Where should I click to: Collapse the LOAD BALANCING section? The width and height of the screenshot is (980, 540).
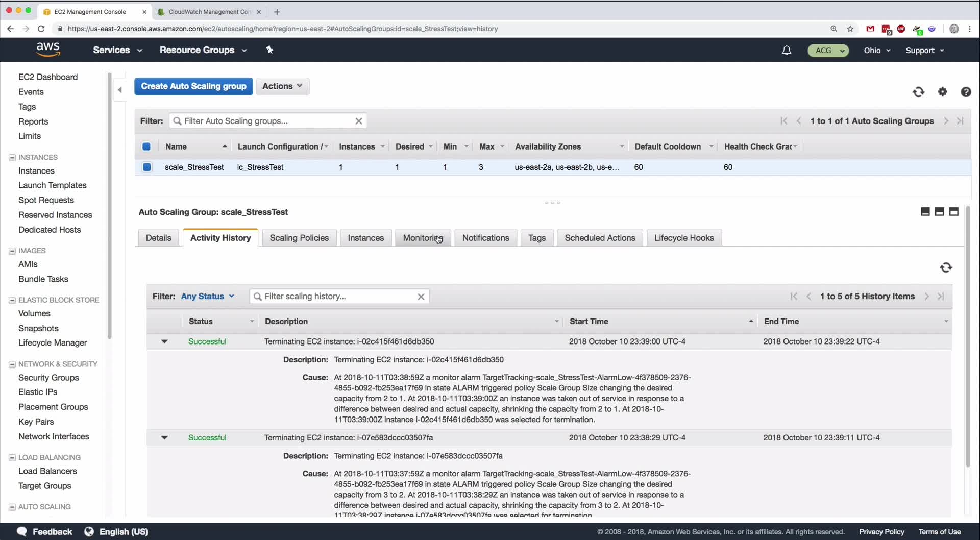[12, 457]
